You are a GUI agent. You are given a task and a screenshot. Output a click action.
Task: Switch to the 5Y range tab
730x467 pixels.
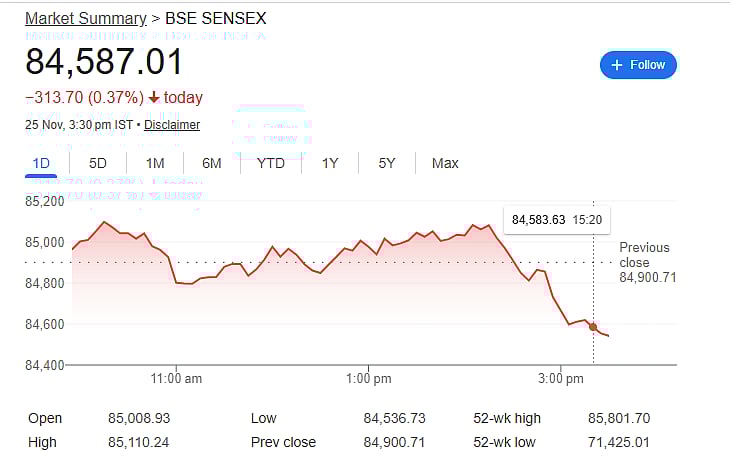[387, 163]
